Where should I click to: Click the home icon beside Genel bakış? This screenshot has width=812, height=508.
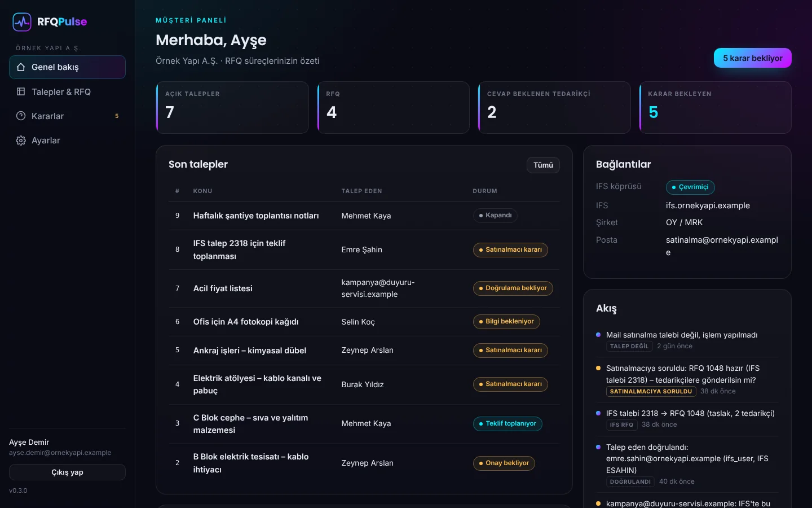point(21,67)
